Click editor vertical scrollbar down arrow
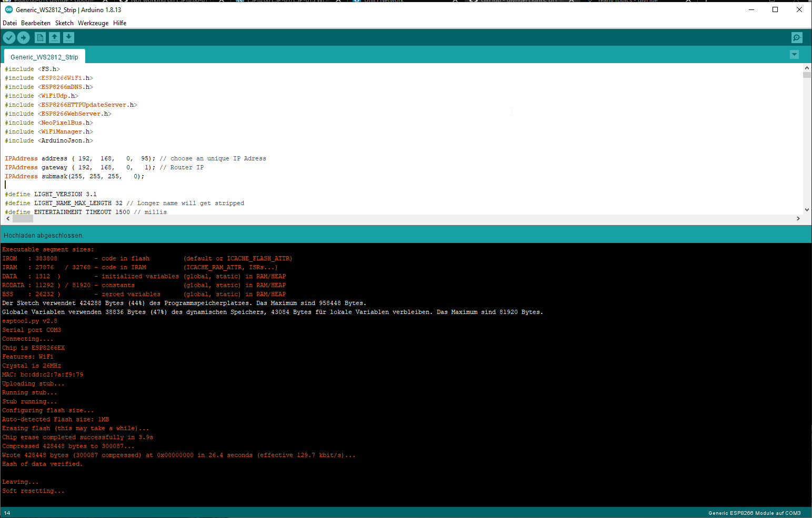This screenshot has height=518, width=812. [807, 209]
